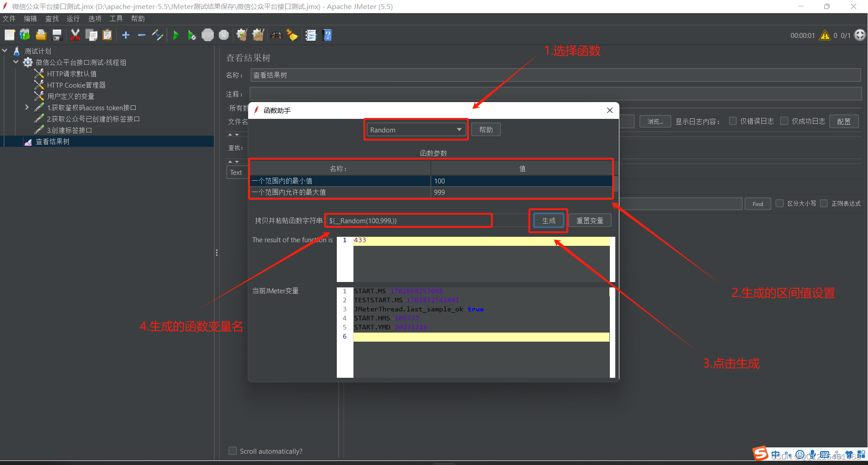Click the Toggle enable/disable icon
The height and width of the screenshot is (465, 868).
157,35
